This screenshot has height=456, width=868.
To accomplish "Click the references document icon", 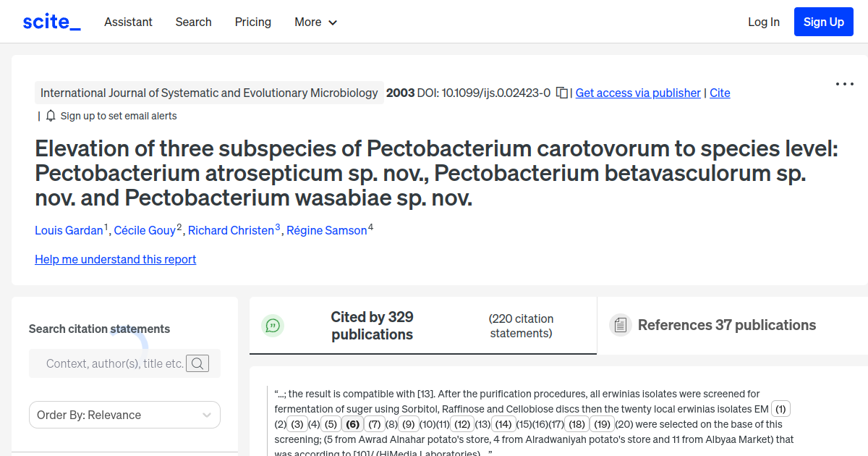I will point(621,324).
